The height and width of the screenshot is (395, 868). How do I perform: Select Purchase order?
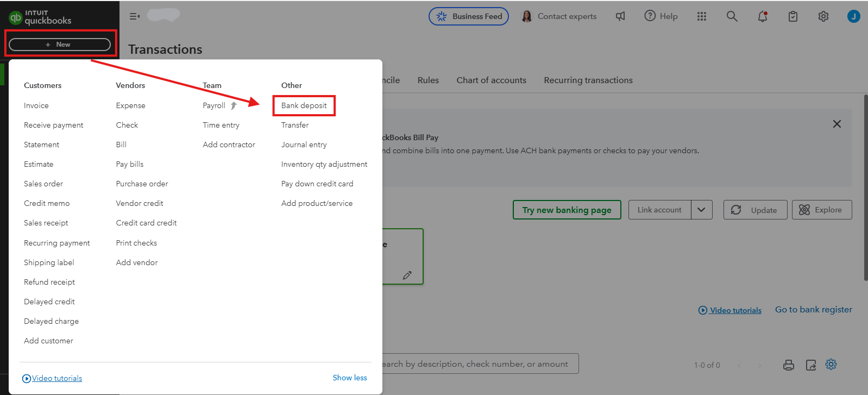pyautogui.click(x=142, y=184)
